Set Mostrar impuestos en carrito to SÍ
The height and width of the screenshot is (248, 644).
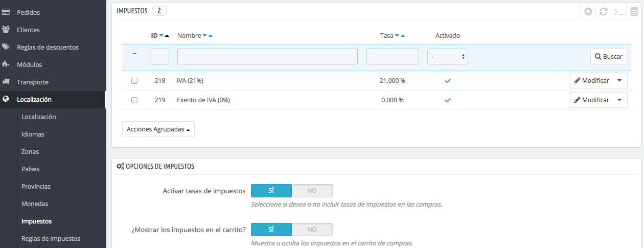click(x=271, y=230)
